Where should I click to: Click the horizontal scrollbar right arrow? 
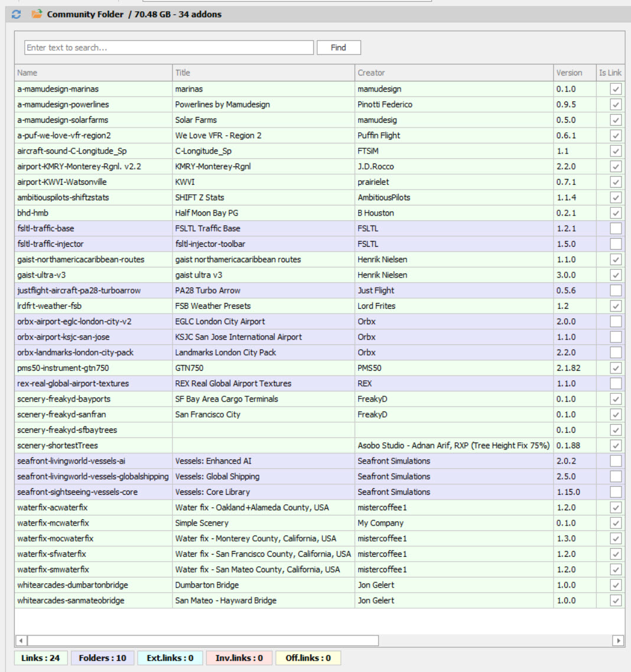tap(618, 641)
